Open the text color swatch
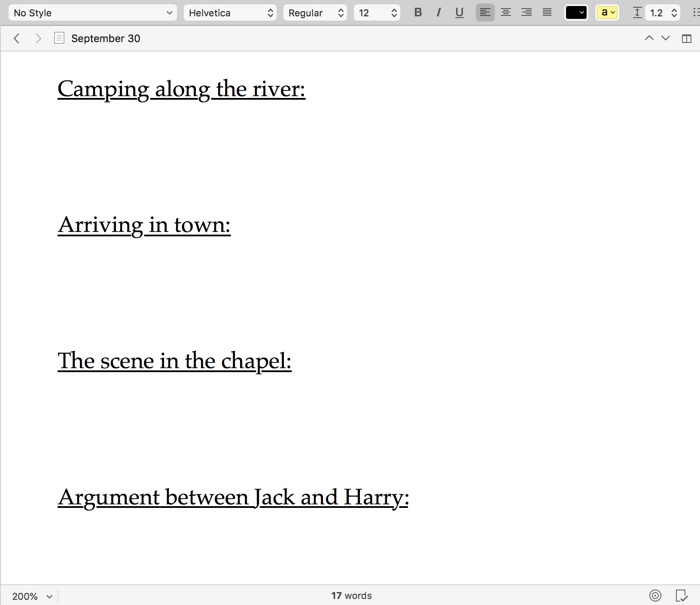The width and height of the screenshot is (700, 605). pos(576,12)
